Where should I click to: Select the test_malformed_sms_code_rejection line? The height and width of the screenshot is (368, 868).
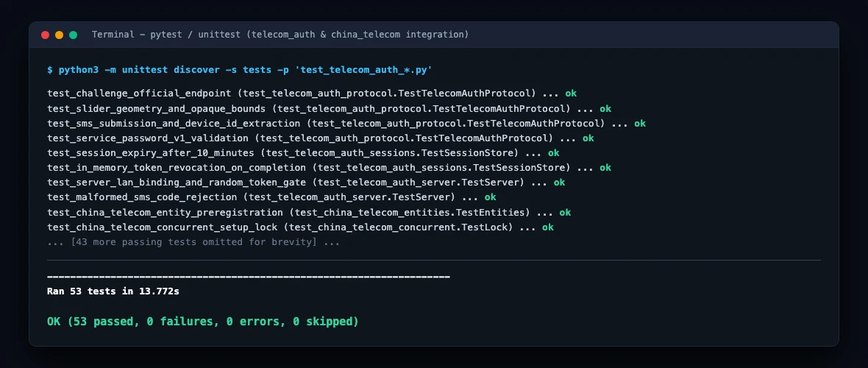click(x=272, y=197)
